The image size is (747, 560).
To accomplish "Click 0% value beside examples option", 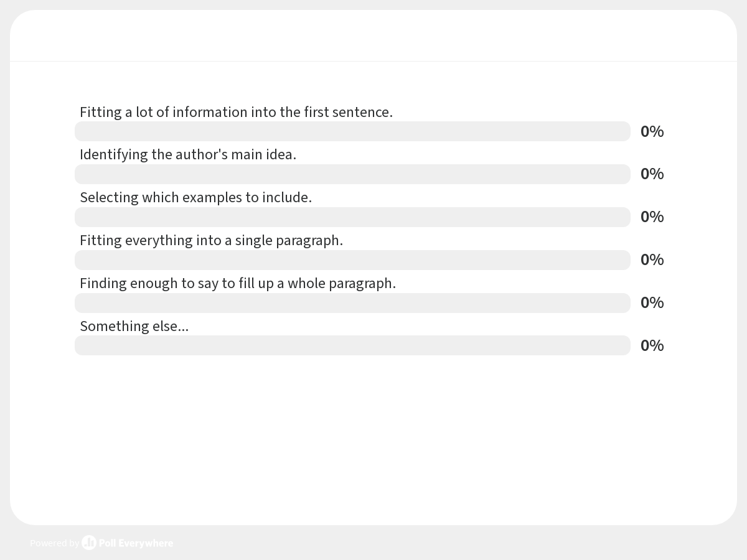I will pos(652,217).
